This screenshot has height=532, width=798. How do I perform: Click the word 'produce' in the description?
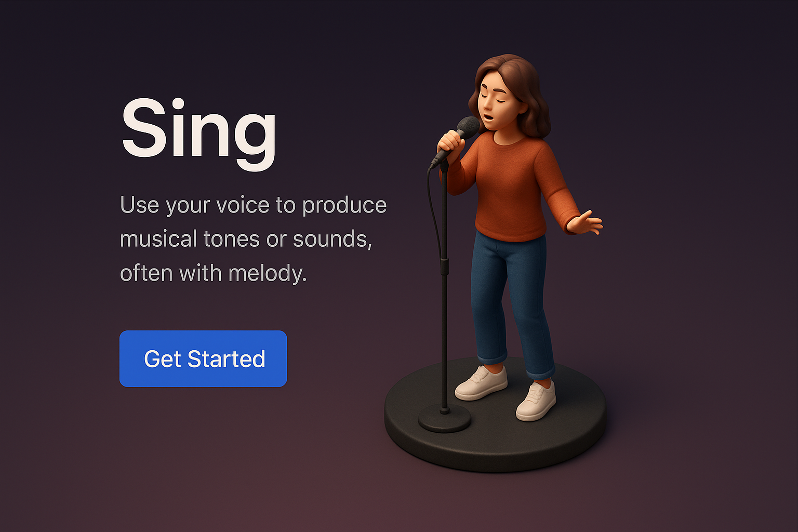coord(344,206)
